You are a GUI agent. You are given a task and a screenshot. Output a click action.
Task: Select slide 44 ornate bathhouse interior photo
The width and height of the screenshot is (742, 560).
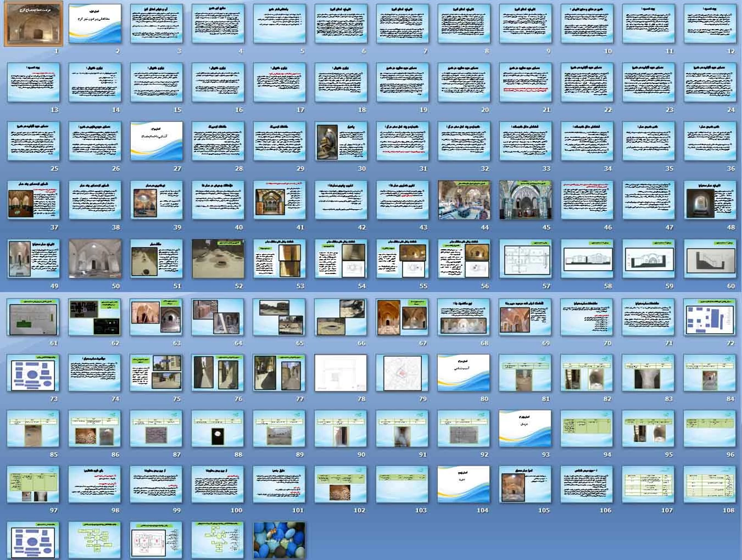(x=464, y=200)
